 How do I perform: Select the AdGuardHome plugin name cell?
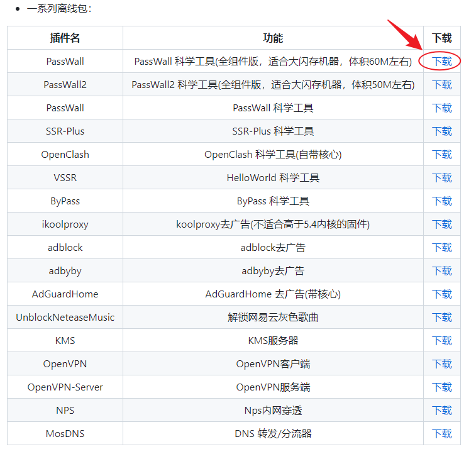coord(65,294)
